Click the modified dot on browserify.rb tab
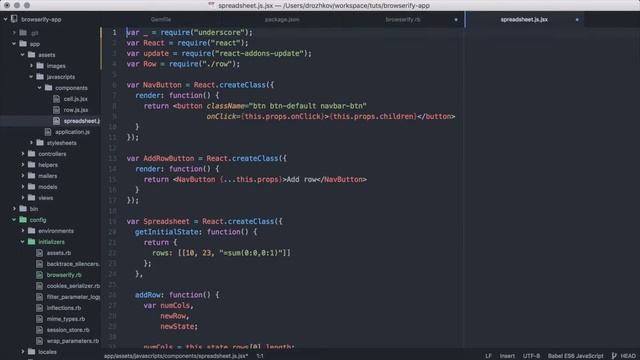640x360 pixels. (x=456, y=20)
